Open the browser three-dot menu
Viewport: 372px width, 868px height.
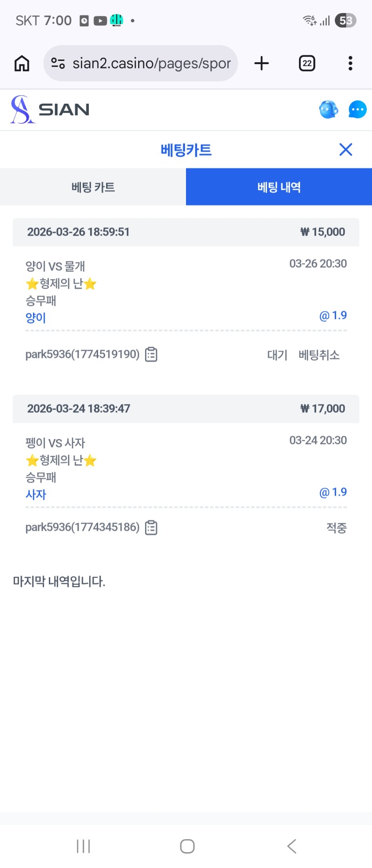click(x=350, y=63)
